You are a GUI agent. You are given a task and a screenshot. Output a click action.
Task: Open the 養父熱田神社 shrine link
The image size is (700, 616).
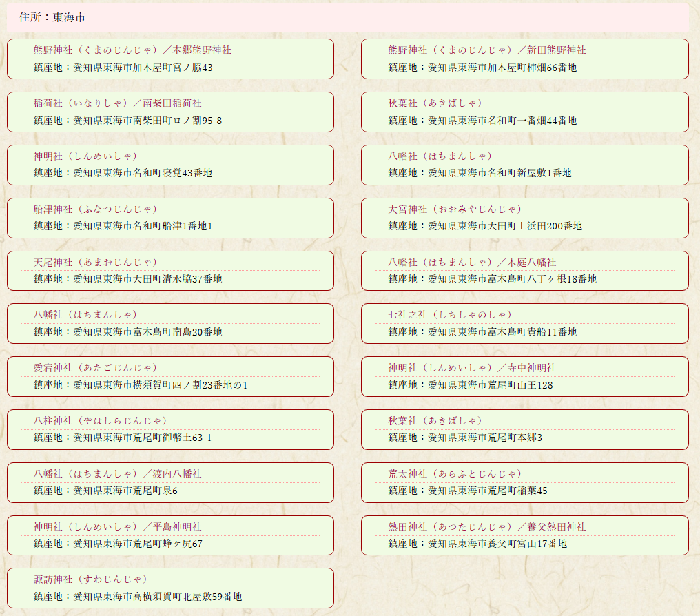click(486, 527)
